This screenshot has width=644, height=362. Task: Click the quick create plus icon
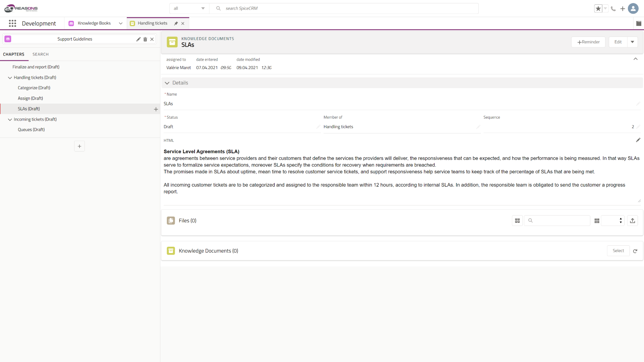(623, 9)
